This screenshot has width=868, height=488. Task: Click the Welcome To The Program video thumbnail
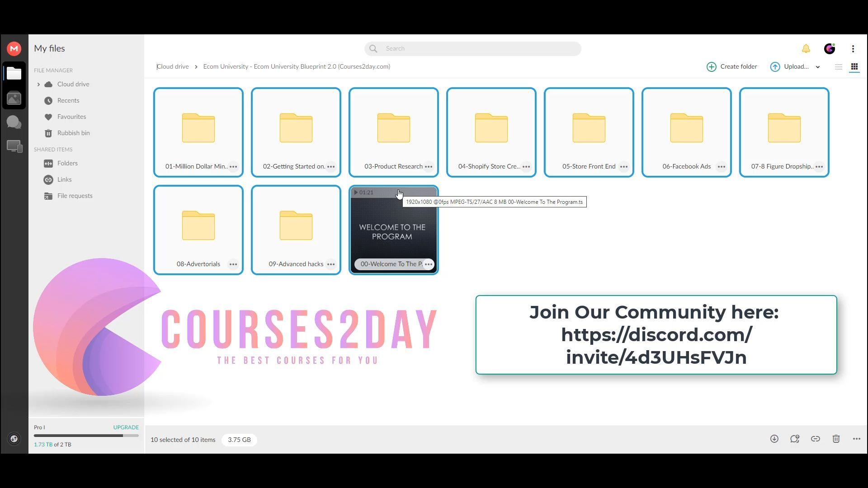(394, 230)
